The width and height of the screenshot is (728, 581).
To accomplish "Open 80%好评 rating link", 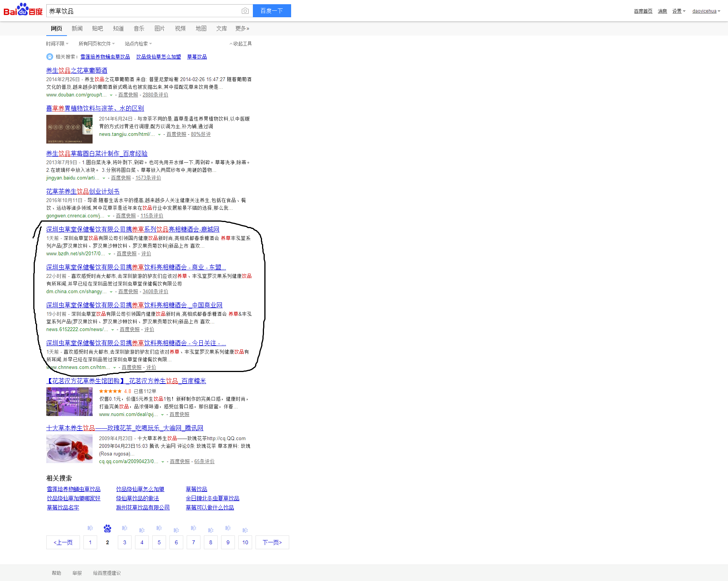I will point(200,134).
